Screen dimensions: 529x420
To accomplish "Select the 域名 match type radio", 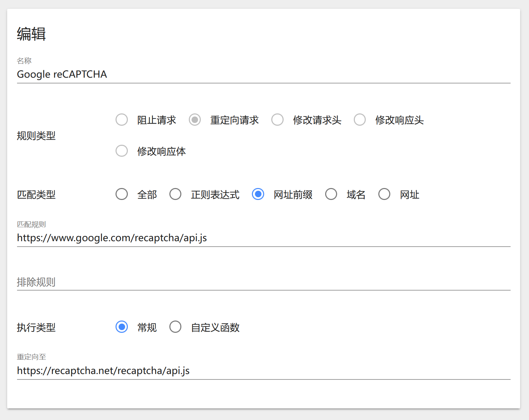I will click(x=331, y=194).
